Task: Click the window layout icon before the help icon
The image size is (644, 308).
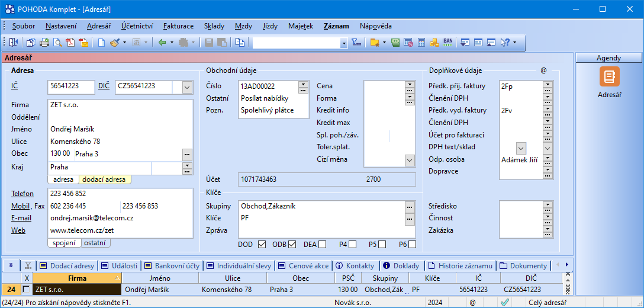Action: [x=492, y=42]
